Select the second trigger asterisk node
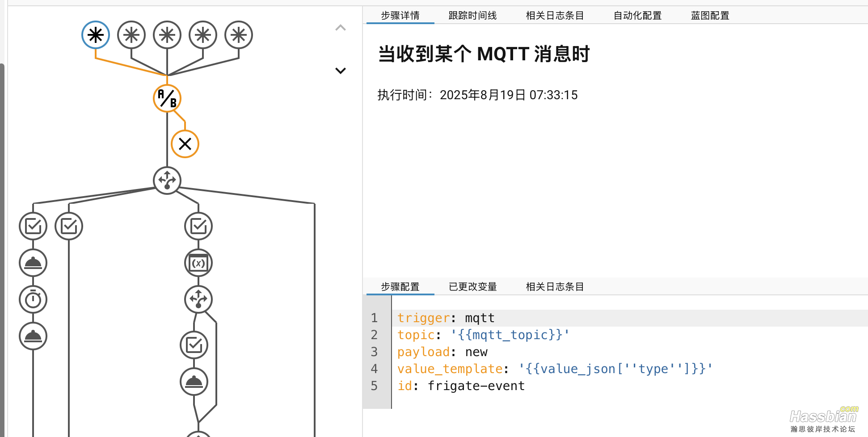Viewport: 868px width, 437px height. pyautogui.click(x=131, y=35)
